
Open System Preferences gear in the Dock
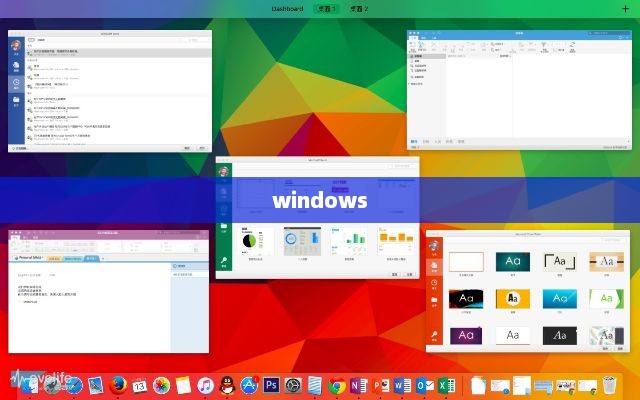(x=293, y=385)
